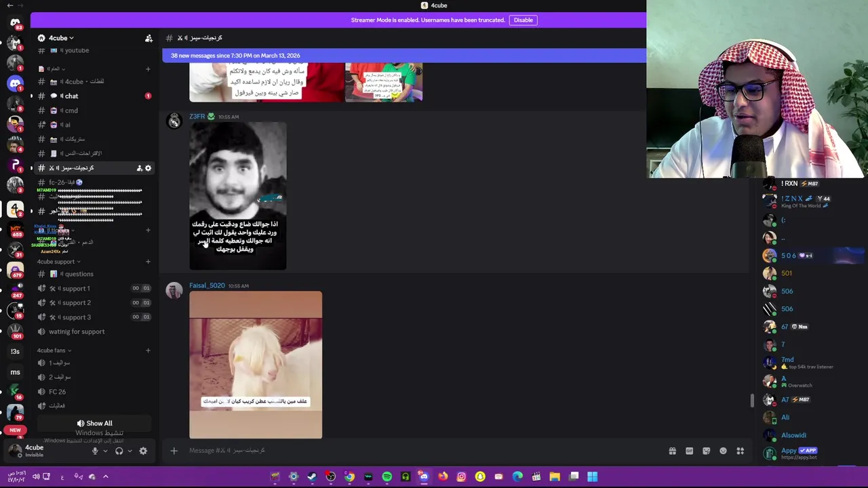Open Instagram from the taskbar
Viewport: 868px width, 488px height.
(x=461, y=476)
